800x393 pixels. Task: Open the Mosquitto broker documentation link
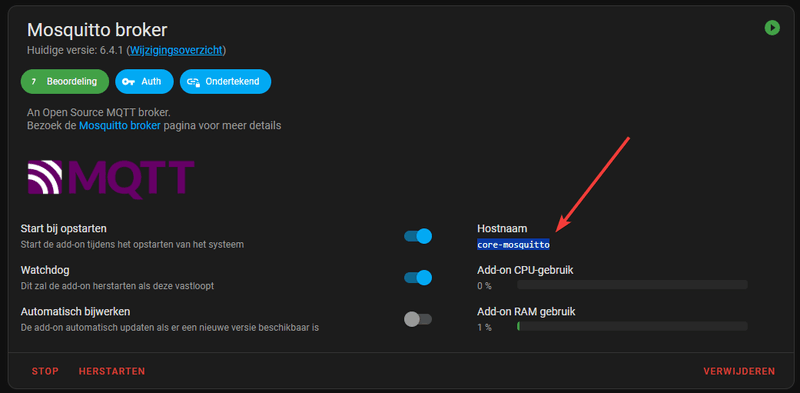120,125
